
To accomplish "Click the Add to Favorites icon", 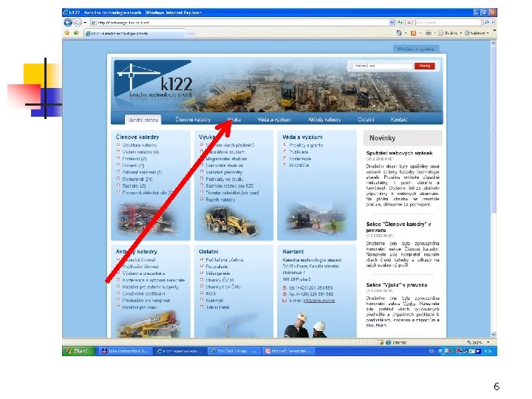I will click(76, 33).
